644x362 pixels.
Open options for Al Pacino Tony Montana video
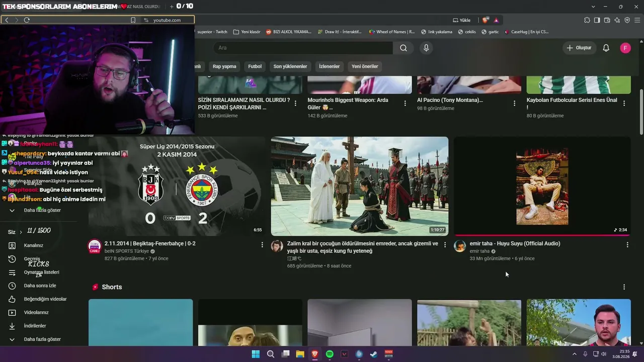(514, 103)
